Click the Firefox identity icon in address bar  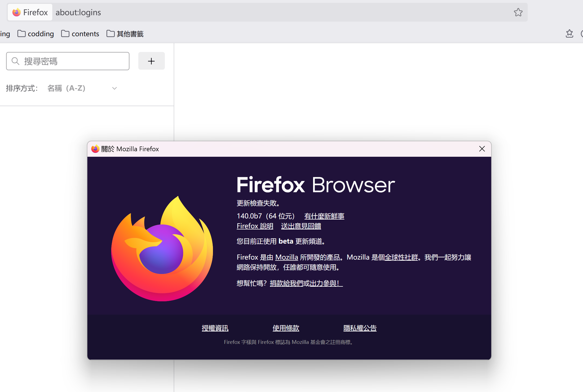coord(30,12)
